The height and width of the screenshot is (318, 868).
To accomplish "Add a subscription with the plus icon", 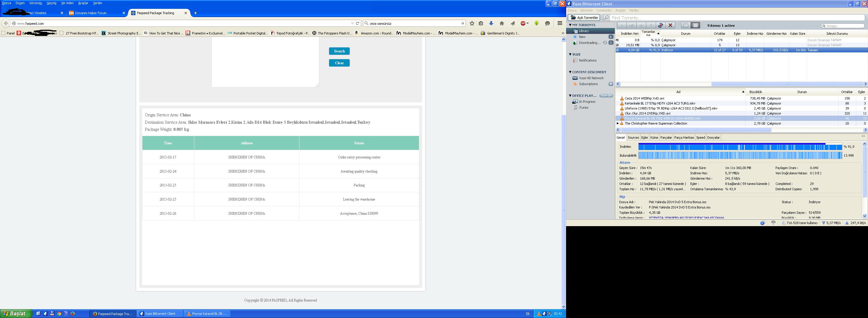I will 611,84.
